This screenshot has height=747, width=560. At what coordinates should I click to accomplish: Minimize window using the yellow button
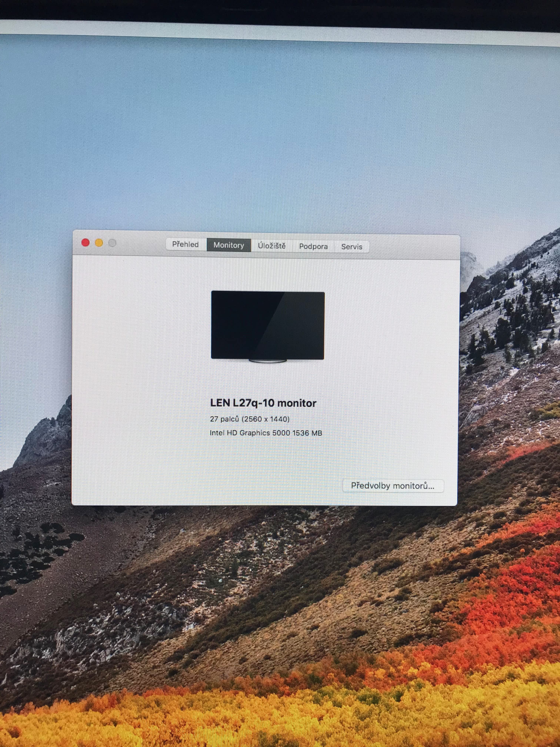click(99, 243)
